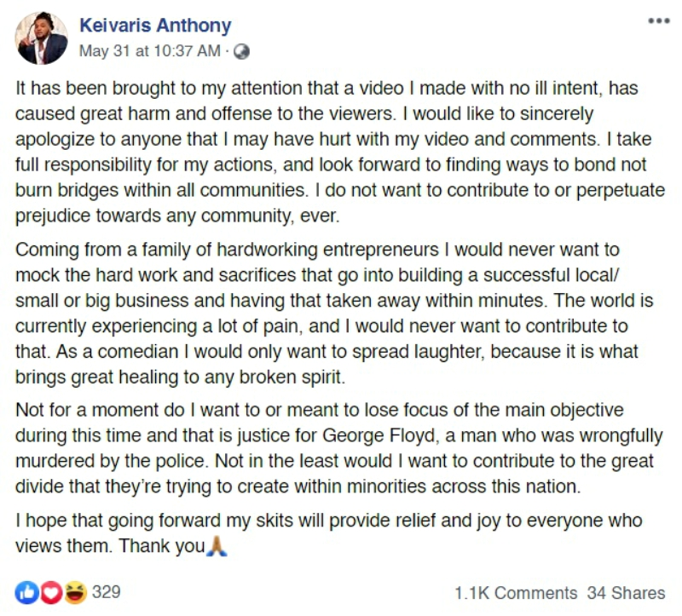Open the 34 Shares link
682x616 pixels.
click(626, 593)
